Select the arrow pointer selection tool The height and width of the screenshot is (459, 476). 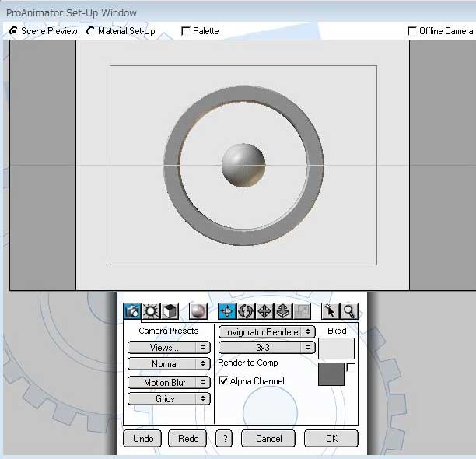click(331, 311)
